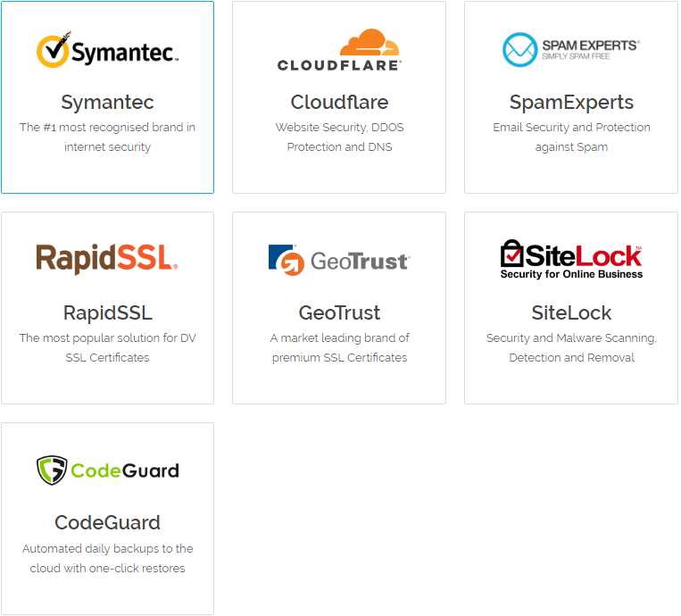Click the Symantec logo image

(x=107, y=50)
